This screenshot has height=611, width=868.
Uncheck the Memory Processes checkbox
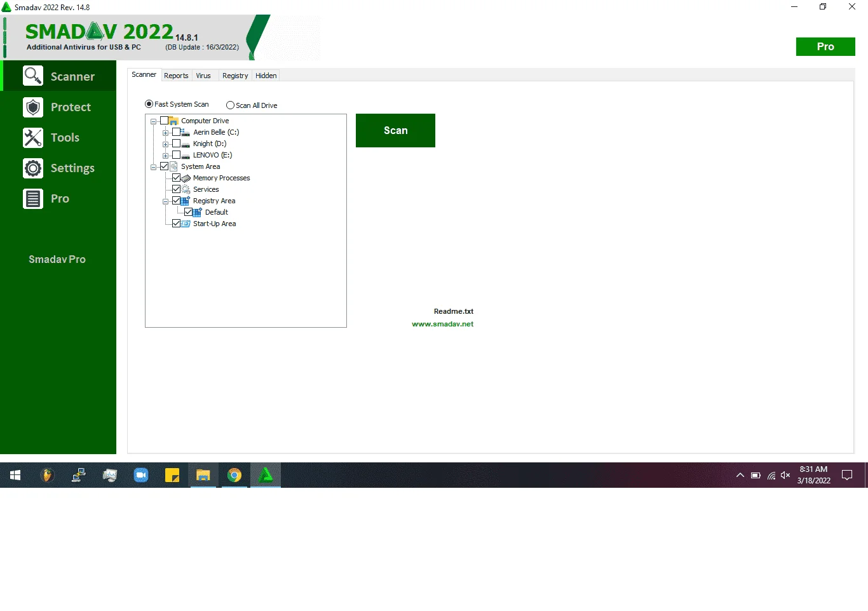[176, 178]
